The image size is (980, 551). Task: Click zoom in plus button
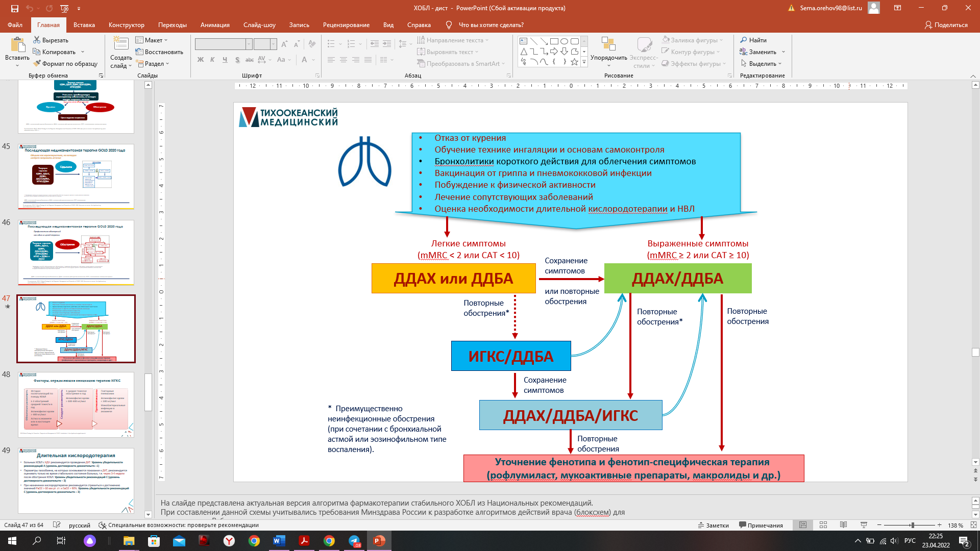coord(940,525)
